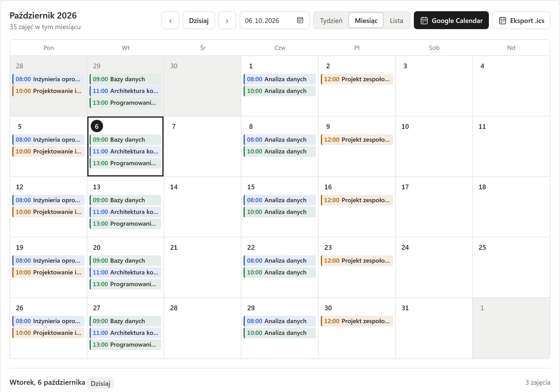The height and width of the screenshot is (392, 560).
Task: Switch to Lista view
Action: (x=396, y=20)
